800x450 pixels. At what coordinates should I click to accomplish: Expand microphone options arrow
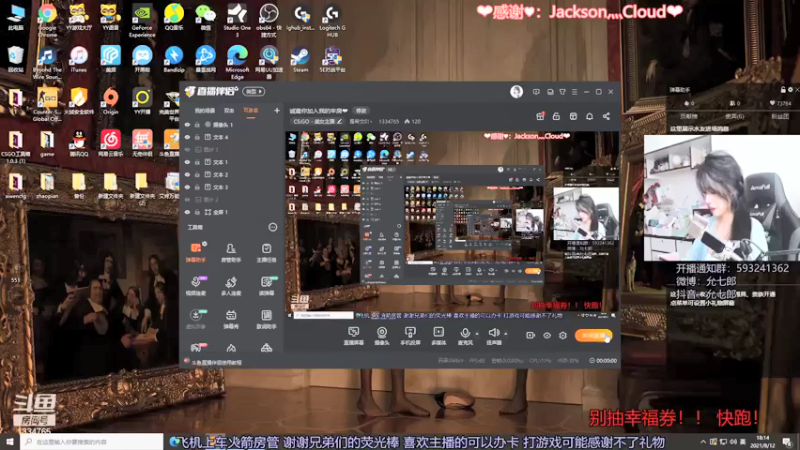[x=477, y=334]
